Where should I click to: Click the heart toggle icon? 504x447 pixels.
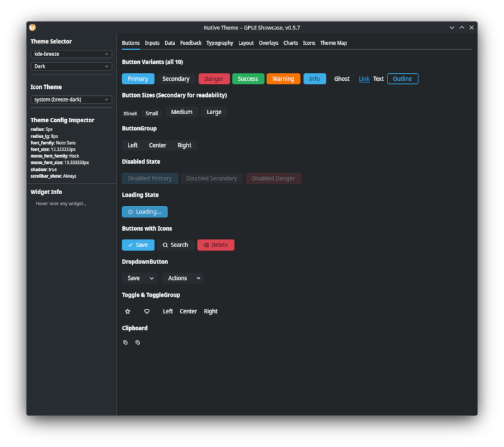(x=147, y=311)
